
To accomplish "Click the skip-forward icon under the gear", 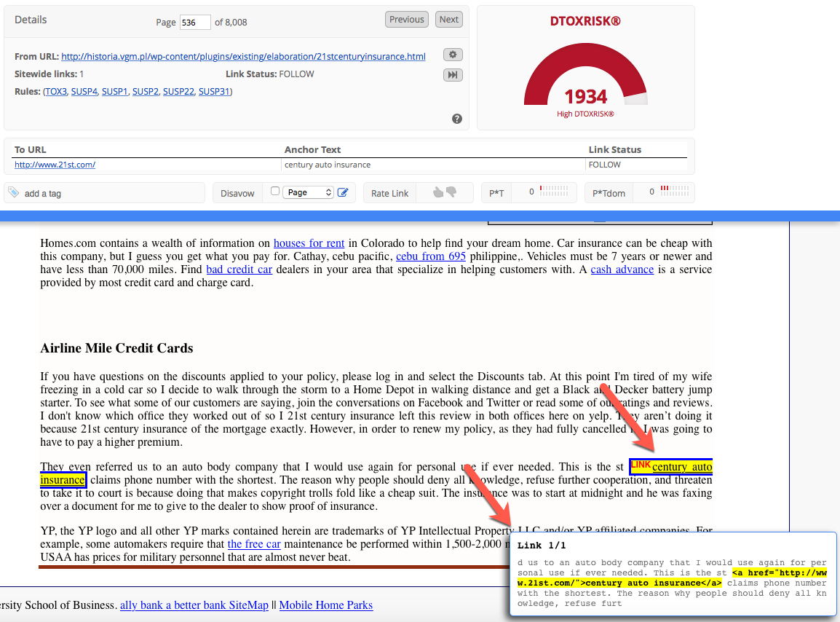I will [x=453, y=74].
